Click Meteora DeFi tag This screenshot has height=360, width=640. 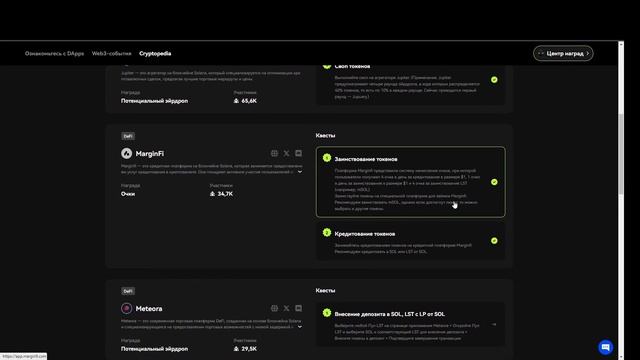tap(128, 291)
